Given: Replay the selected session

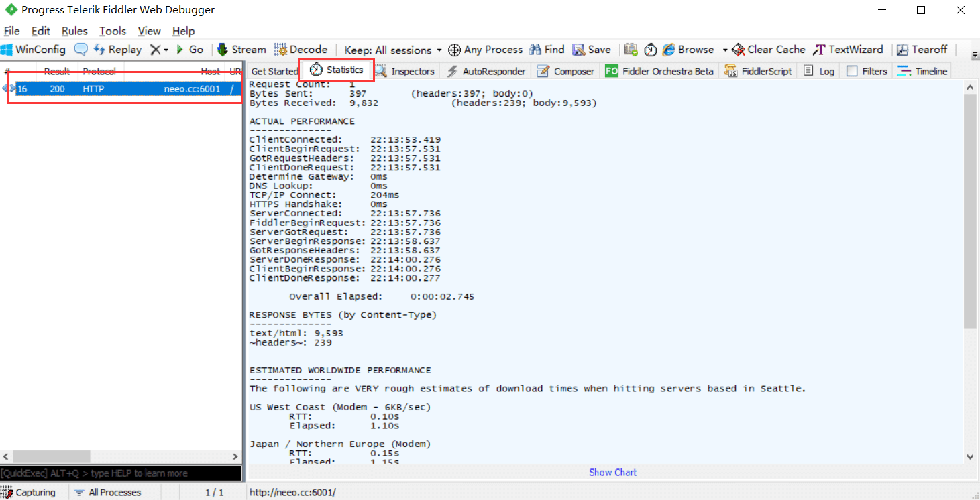Looking at the screenshot, I should tap(117, 50).
